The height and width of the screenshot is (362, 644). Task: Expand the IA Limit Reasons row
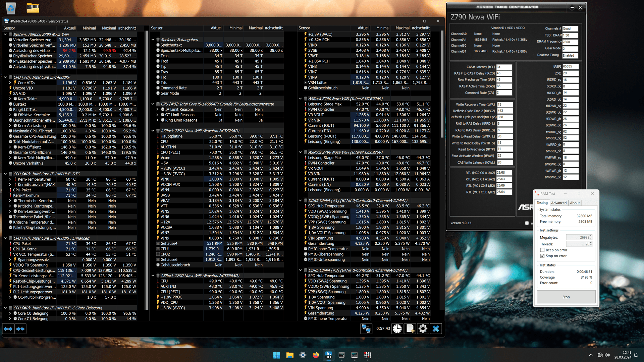(x=157, y=109)
